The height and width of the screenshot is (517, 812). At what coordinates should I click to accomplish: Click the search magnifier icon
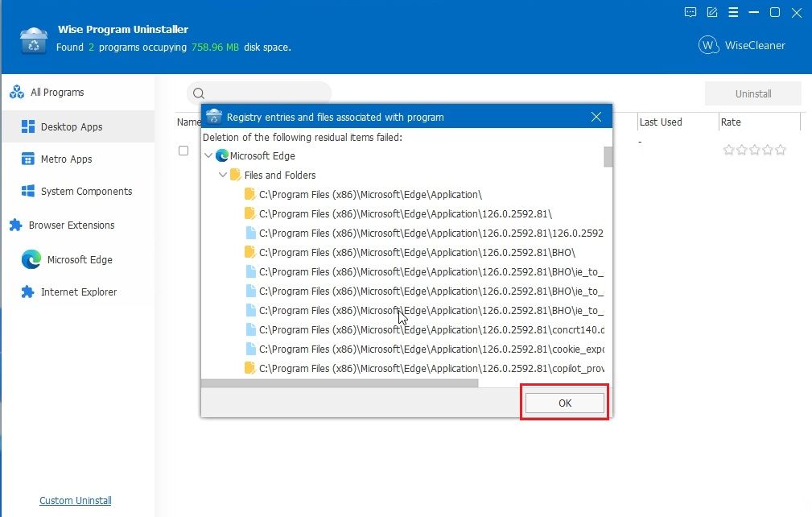click(x=198, y=93)
